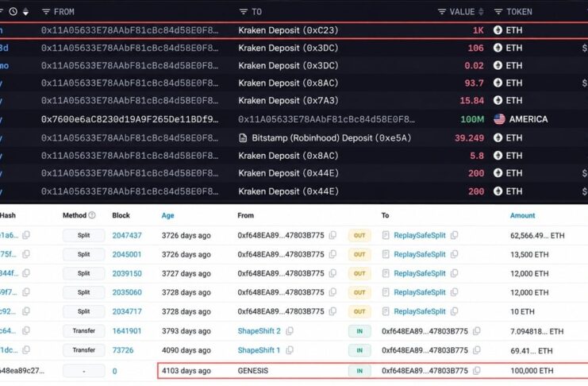Screen dimensions: 588x386
Task: Click the ETH coin icon in the 1K row
Action: 498,30
